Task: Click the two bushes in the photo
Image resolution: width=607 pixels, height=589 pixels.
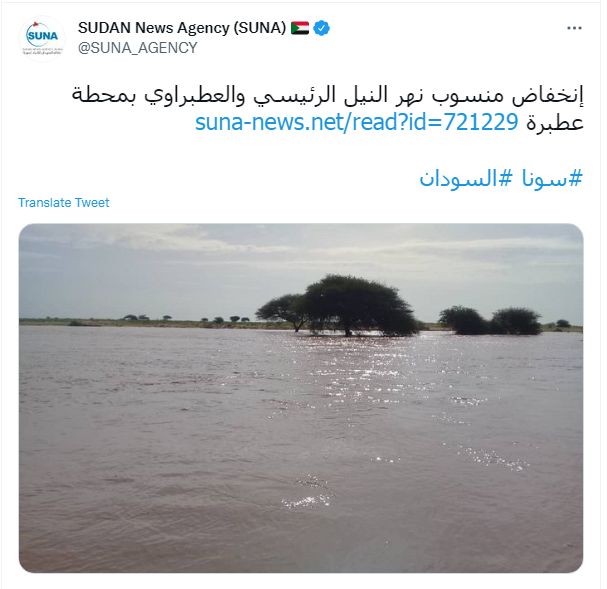Action: pos(490,320)
